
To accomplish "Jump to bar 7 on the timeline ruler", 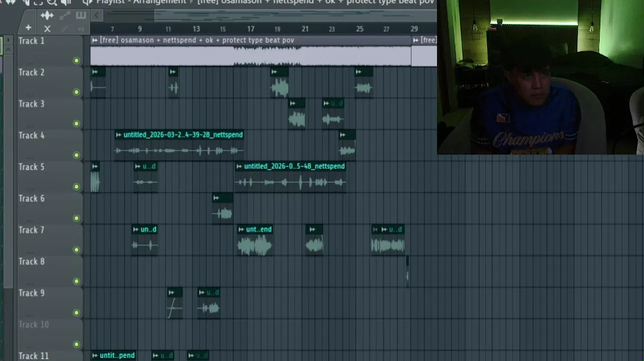I will (x=112, y=29).
